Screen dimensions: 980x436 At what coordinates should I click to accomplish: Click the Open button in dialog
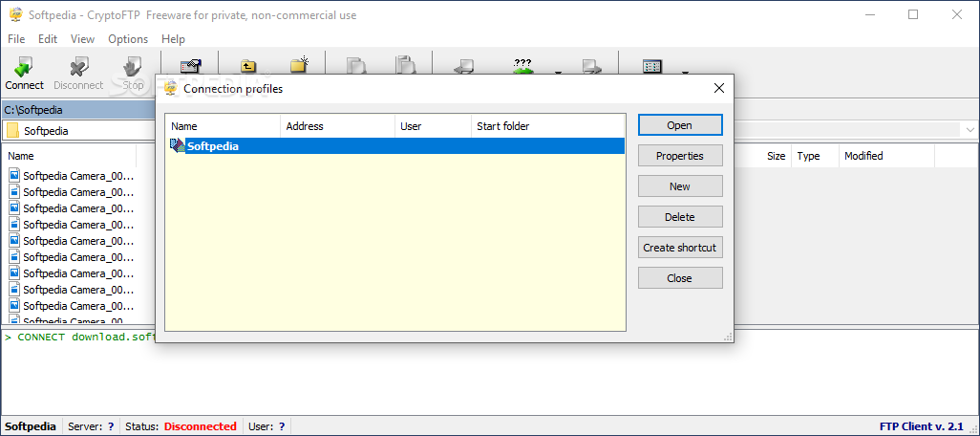pyautogui.click(x=680, y=125)
